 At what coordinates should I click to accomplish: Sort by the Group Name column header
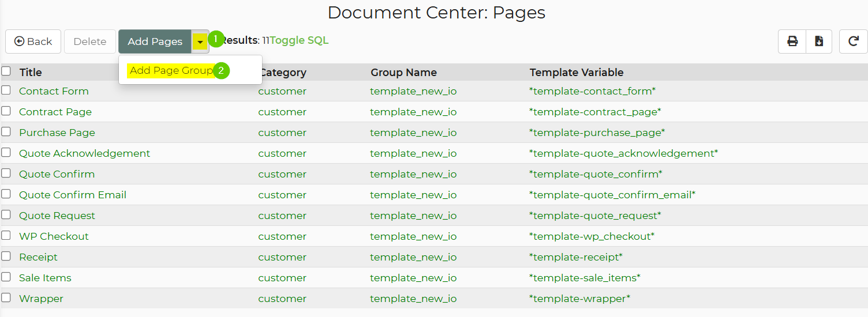(x=403, y=73)
